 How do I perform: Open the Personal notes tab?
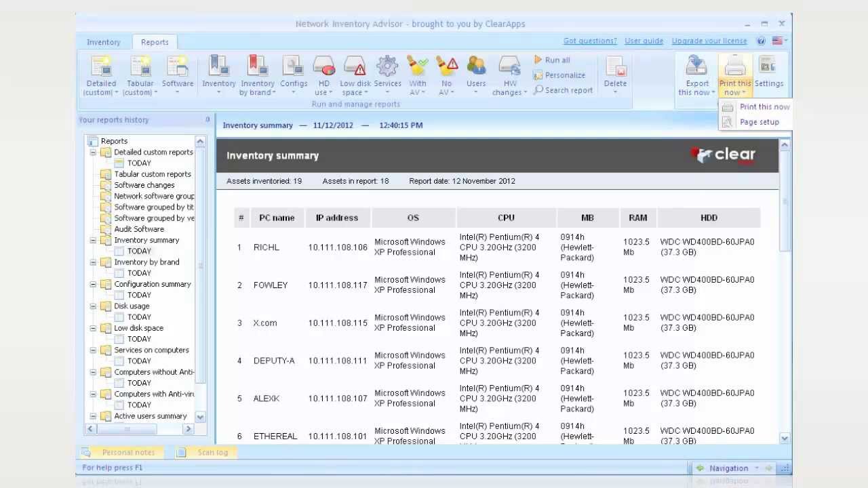121,453
